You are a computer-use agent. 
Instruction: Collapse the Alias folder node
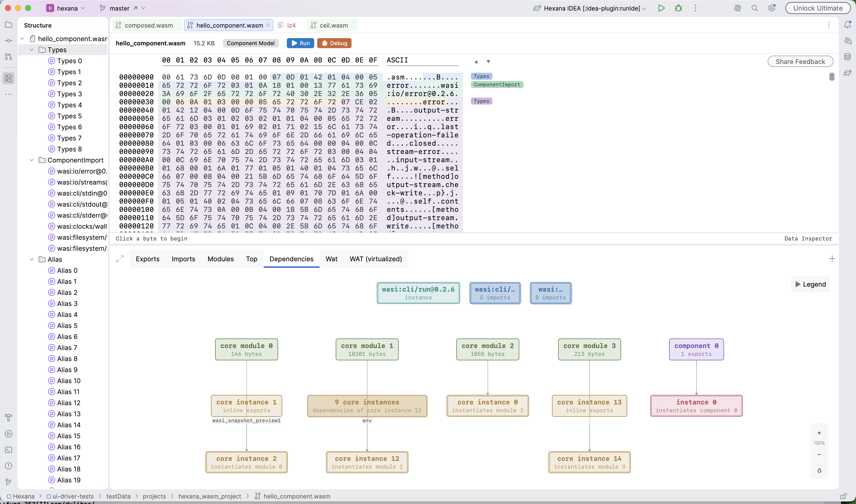coord(32,259)
